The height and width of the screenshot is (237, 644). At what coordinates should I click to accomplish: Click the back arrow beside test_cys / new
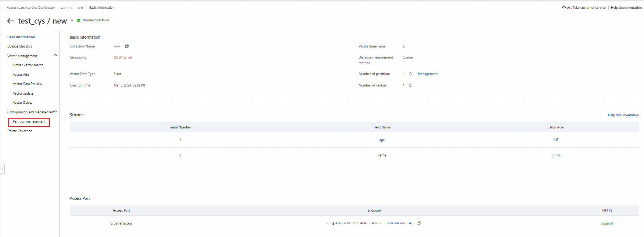pyautogui.click(x=10, y=21)
